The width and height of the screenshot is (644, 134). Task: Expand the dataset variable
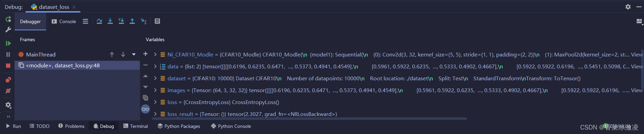click(155, 78)
